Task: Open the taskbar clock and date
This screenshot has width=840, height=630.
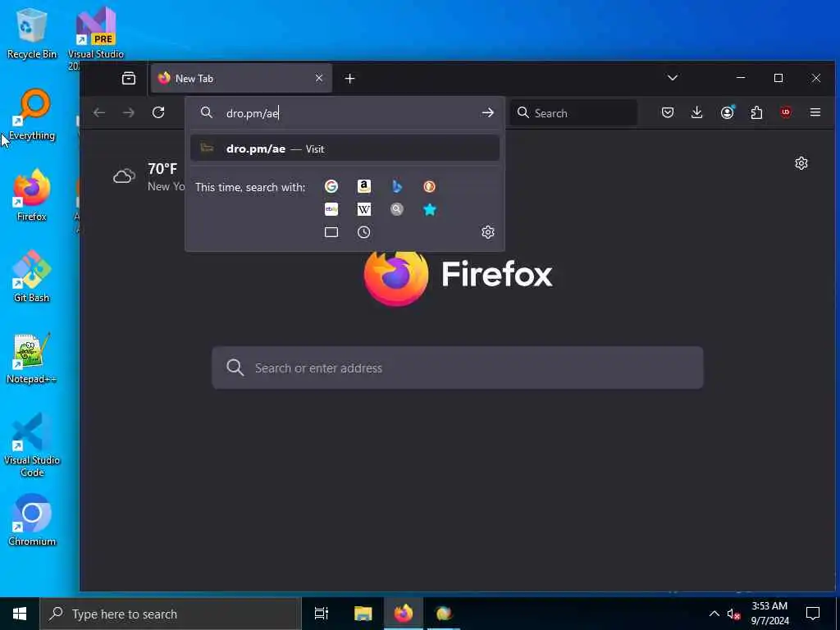Action: [769, 614]
